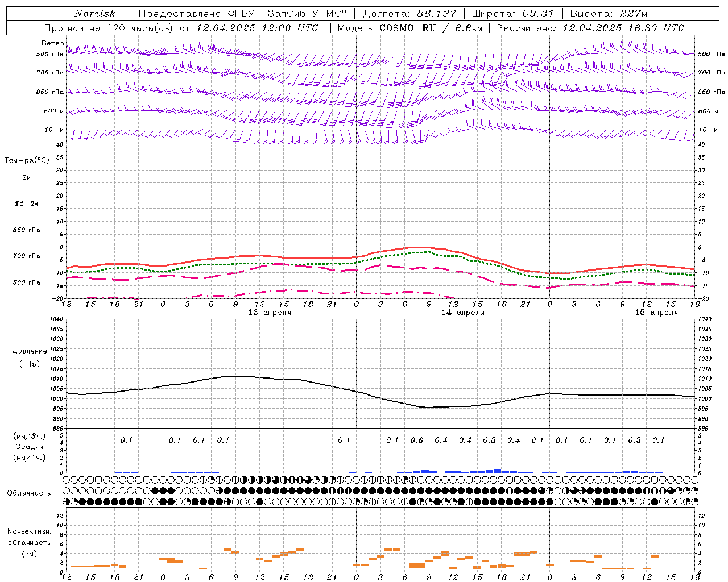The image size is (728, 582).
Task: Click the station height 227м
Action: [x=633, y=14]
